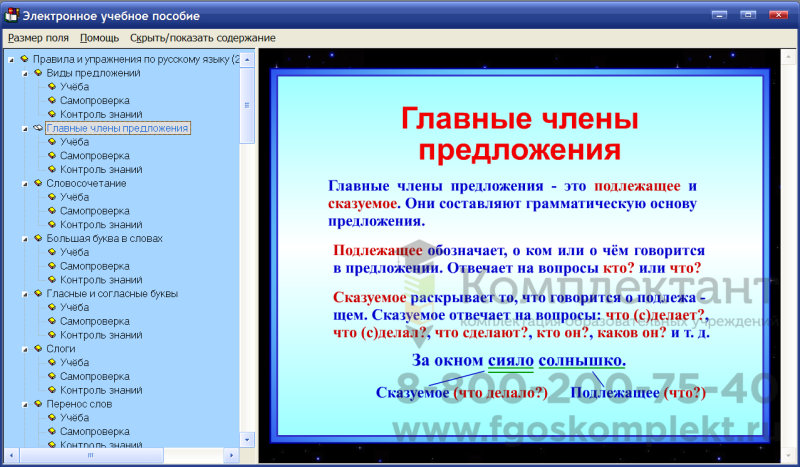Viewport: 800px width, 467px height.
Task: Collapse the 'Большая буква в словах' section
Action: click(x=25, y=239)
